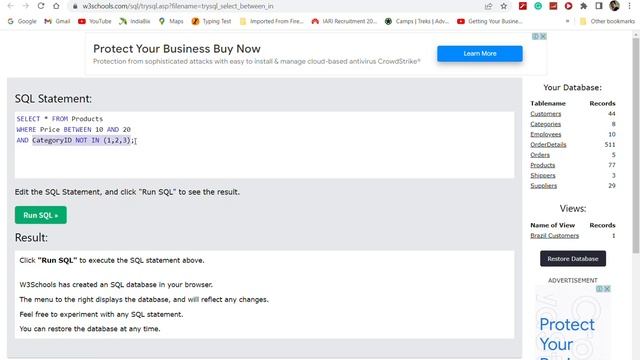
Task: Toggle the browser side panel icon
Action: pyautogui.click(x=599, y=6)
